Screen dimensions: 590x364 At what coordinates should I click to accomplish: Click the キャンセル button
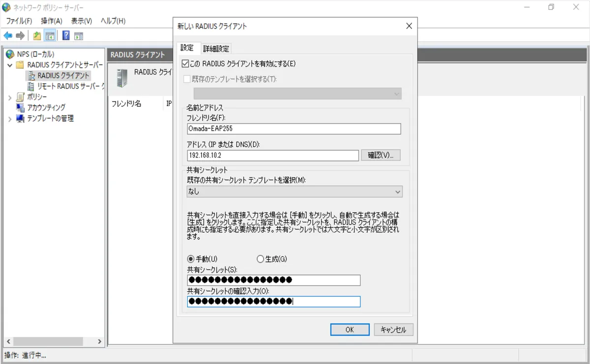point(393,330)
